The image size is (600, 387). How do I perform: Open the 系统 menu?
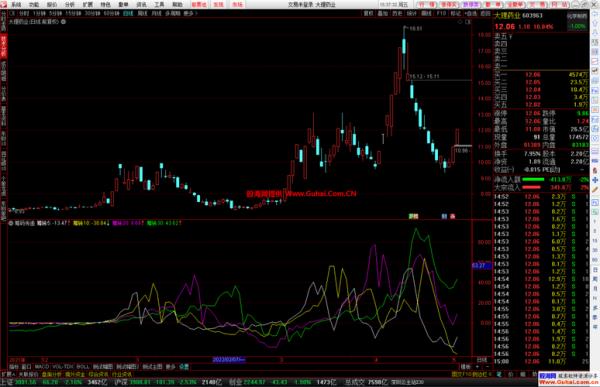(16, 5)
